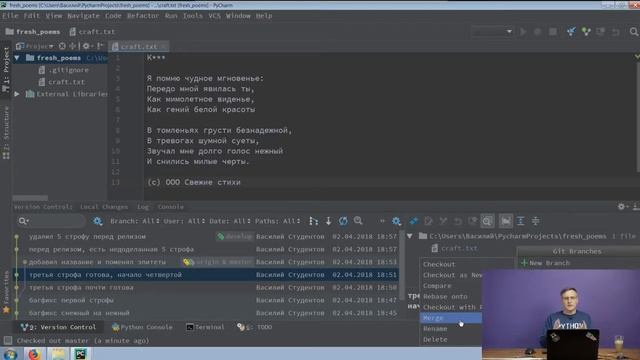The height and width of the screenshot is (360, 640).
Task: Select .gitignore in project tree
Action: coord(64,70)
